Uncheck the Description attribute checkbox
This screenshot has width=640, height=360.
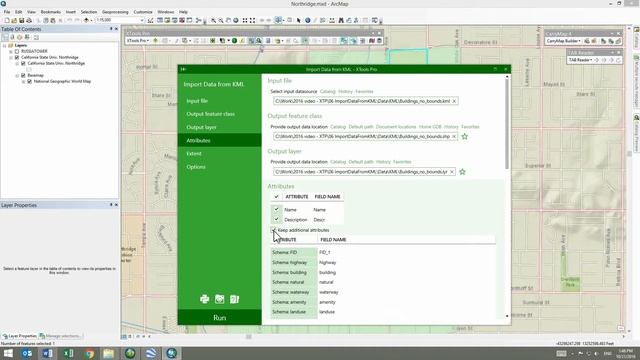click(x=276, y=220)
